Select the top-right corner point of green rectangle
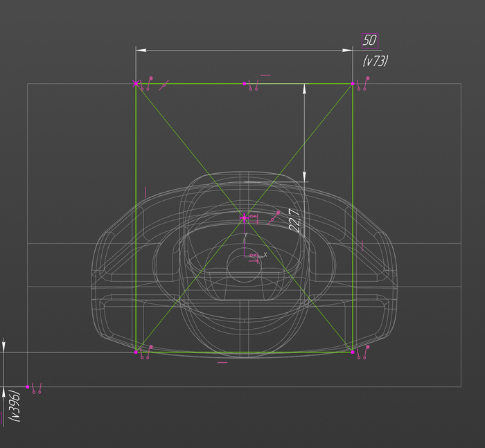The height and width of the screenshot is (448, 485). click(353, 84)
